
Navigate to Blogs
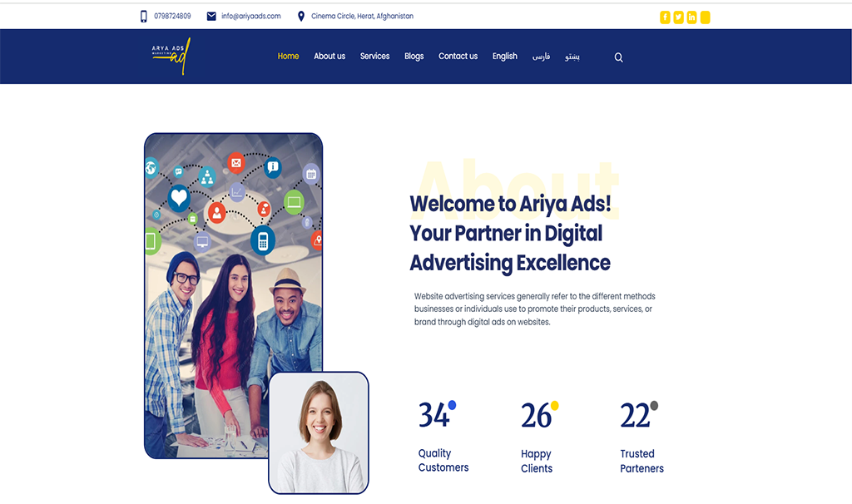coord(414,56)
